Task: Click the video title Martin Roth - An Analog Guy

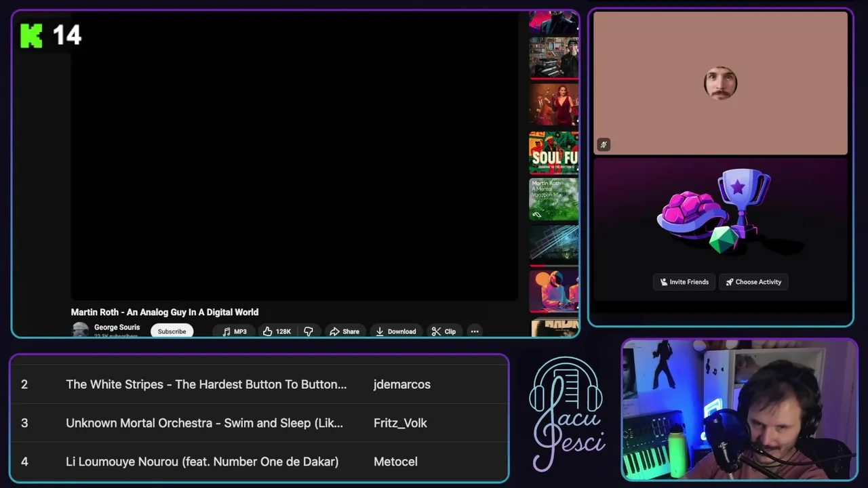Action: (165, 312)
